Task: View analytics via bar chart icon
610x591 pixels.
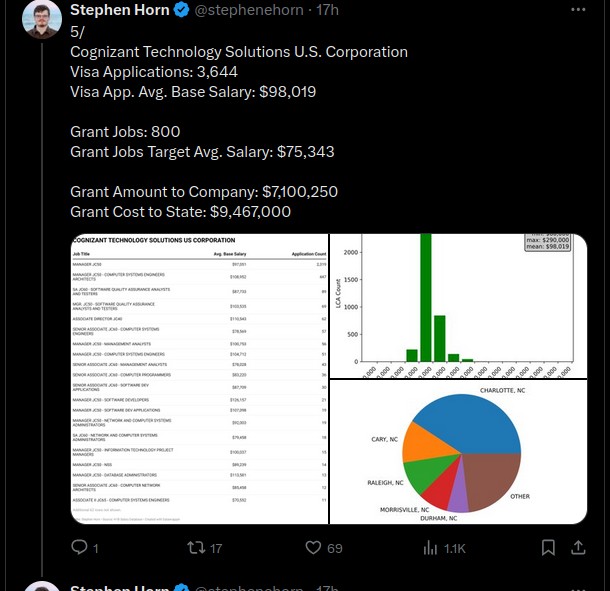Action: pyautogui.click(x=430, y=548)
